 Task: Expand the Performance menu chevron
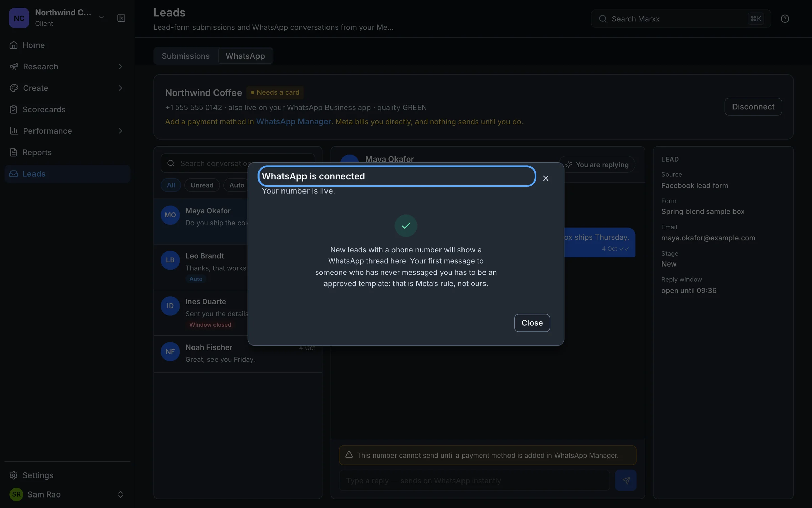(x=120, y=131)
